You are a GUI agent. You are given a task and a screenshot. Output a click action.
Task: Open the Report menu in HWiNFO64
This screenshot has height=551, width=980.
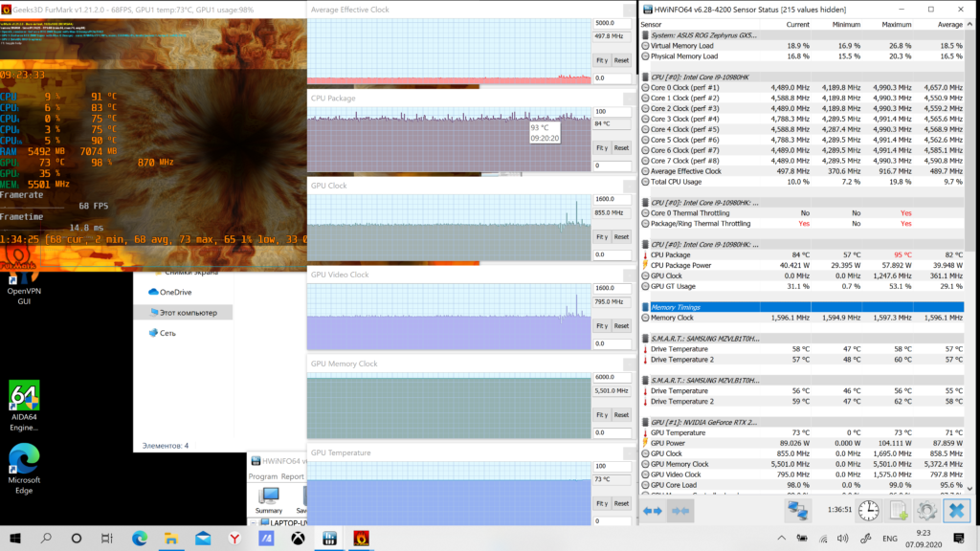tap(293, 476)
